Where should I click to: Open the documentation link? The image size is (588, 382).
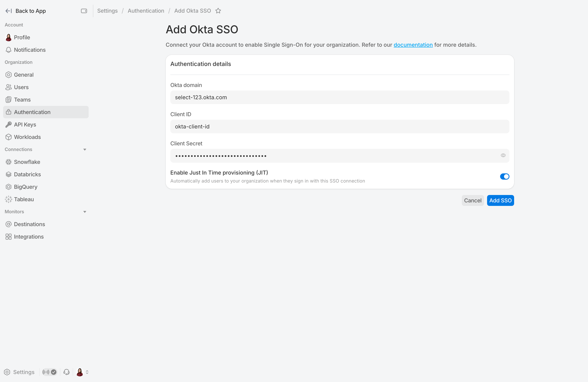pyautogui.click(x=413, y=45)
